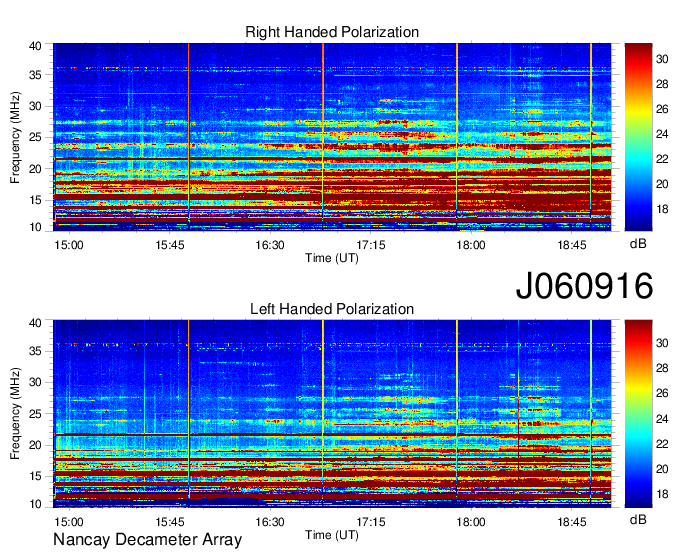Click 30 MHz tick of Right Handed plot
This screenshot has width=680, height=552.
(x=36, y=106)
